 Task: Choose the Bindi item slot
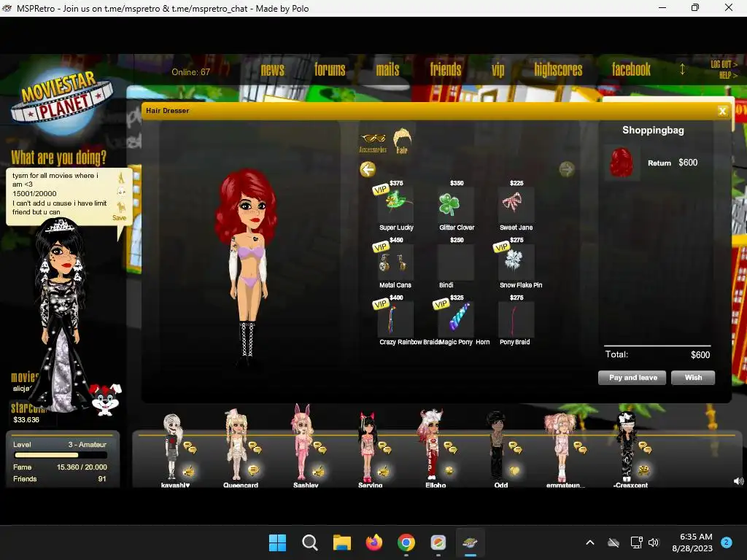coord(456,262)
